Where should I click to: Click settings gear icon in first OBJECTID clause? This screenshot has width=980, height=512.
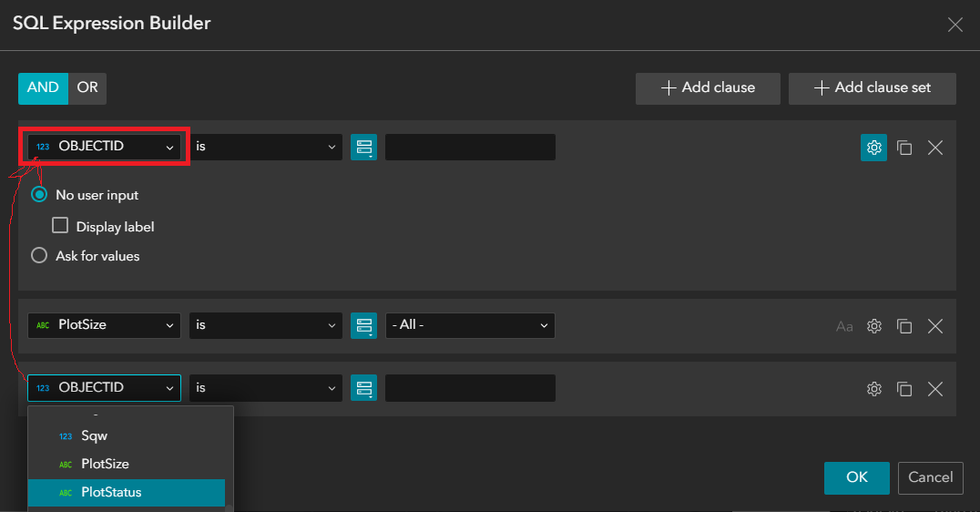[x=873, y=148]
